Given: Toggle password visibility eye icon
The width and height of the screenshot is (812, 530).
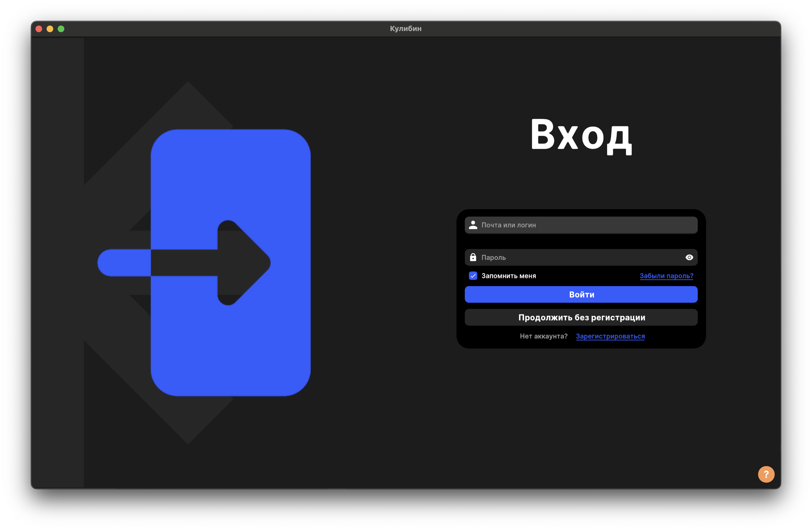Looking at the screenshot, I should click(x=689, y=257).
